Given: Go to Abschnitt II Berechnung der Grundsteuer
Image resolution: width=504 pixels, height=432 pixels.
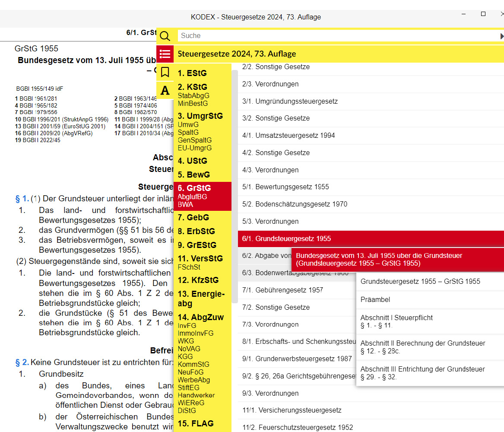Looking at the screenshot, I should click(x=430, y=347).
